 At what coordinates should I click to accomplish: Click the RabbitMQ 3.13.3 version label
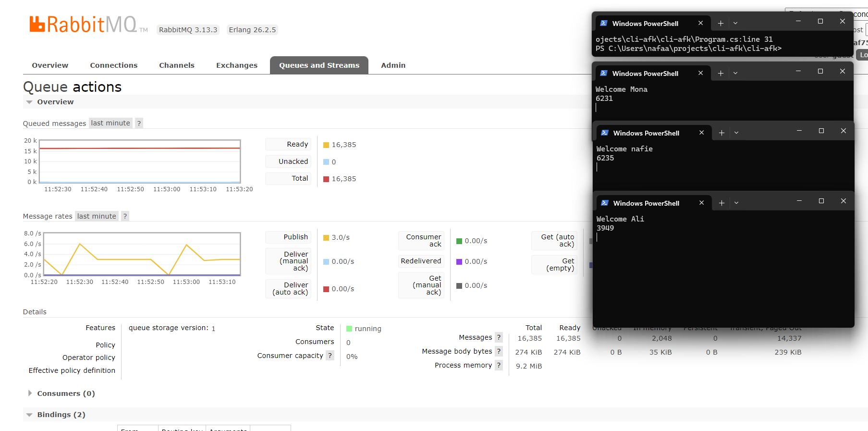coord(188,30)
